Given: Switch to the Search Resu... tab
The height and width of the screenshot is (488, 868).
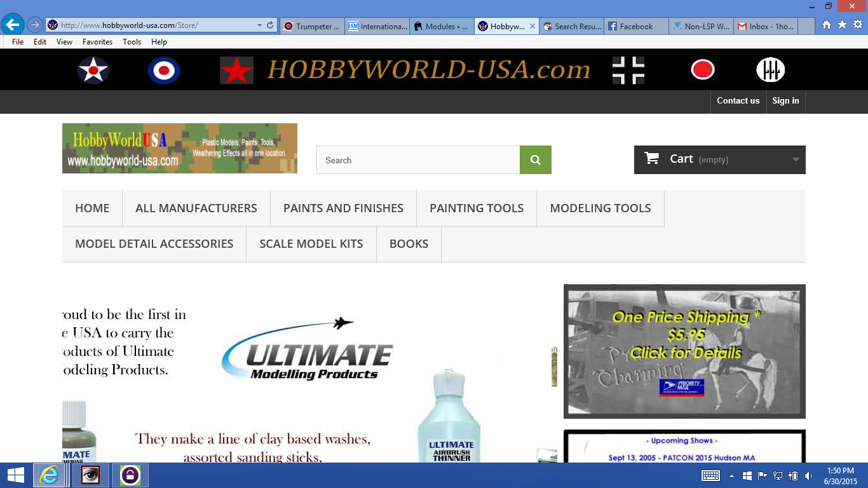Looking at the screenshot, I should tap(572, 26).
